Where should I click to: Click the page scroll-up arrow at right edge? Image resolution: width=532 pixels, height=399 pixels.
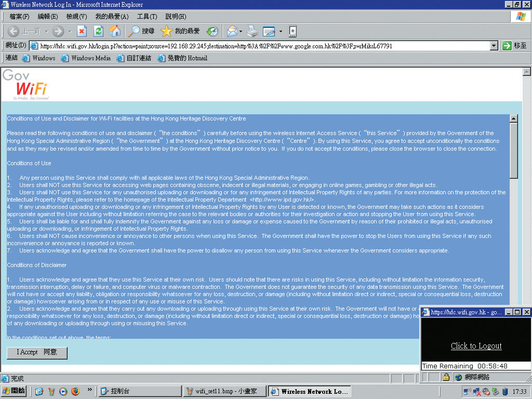[x=527, y=72]
